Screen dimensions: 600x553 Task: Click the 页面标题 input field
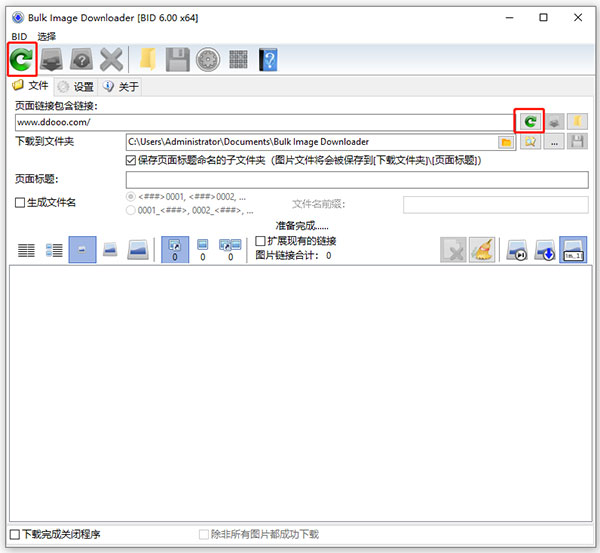pos(357,179)
